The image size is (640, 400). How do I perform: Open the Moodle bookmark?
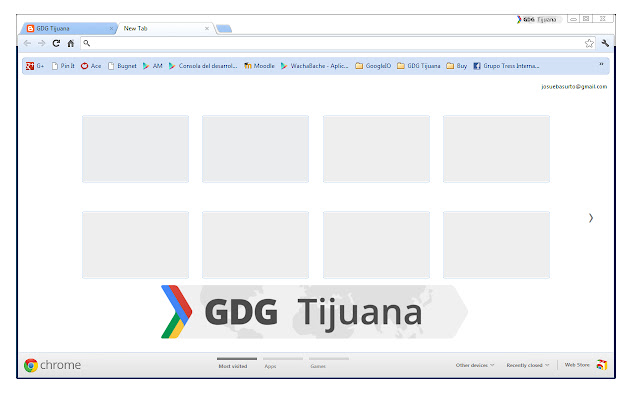[259, 66]
